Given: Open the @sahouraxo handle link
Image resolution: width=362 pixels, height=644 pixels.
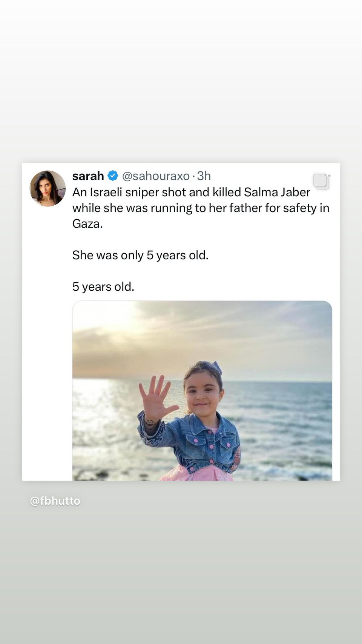Looking at the screenshot, I should coord(156,176).
